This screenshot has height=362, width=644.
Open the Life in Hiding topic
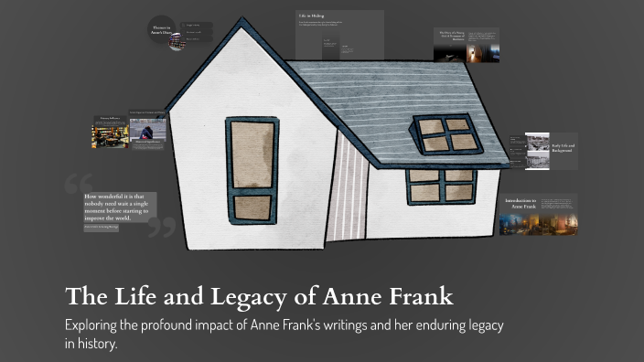coord(339,36)
